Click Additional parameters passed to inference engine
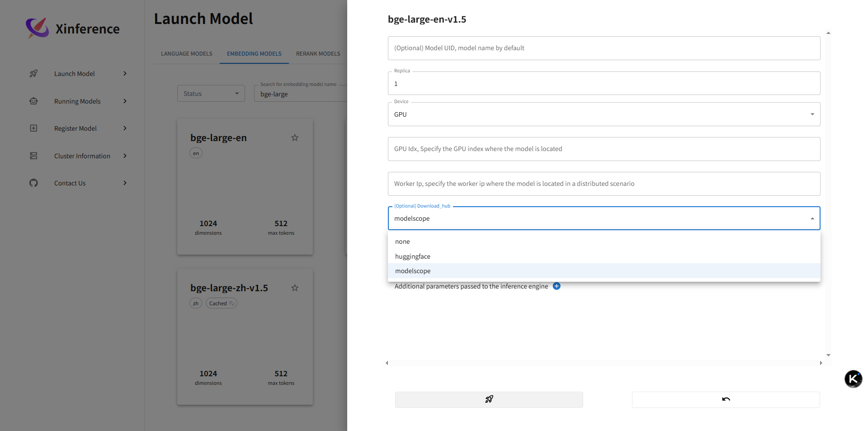This screenshot has width=868, height=431. coord(471,286)
